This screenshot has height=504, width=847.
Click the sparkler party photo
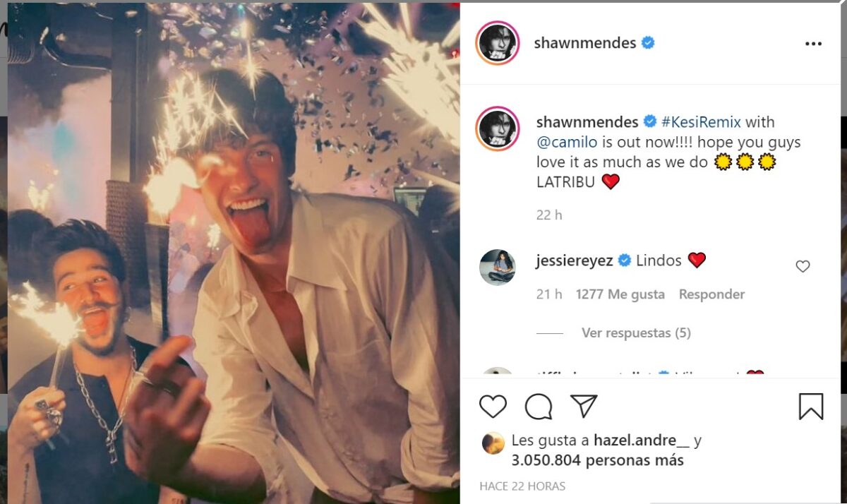point(234,252)
